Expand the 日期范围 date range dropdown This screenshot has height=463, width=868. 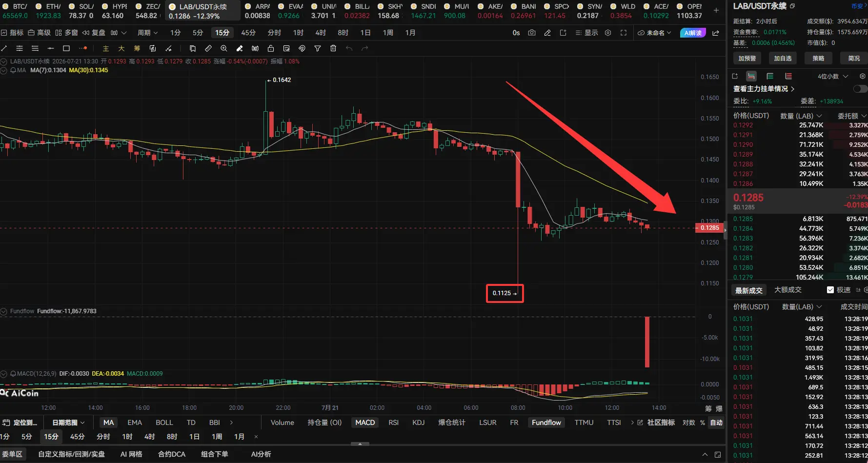point(68,423)
